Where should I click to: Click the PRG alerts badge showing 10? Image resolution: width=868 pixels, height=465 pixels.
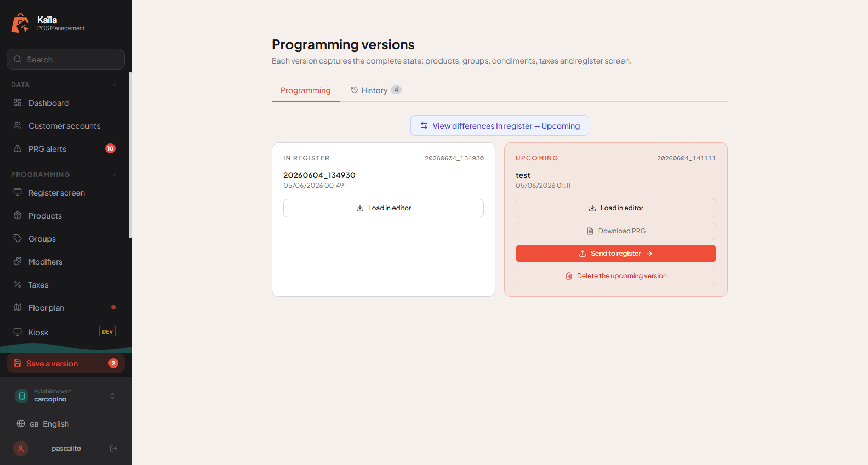[x=110, y=148]
